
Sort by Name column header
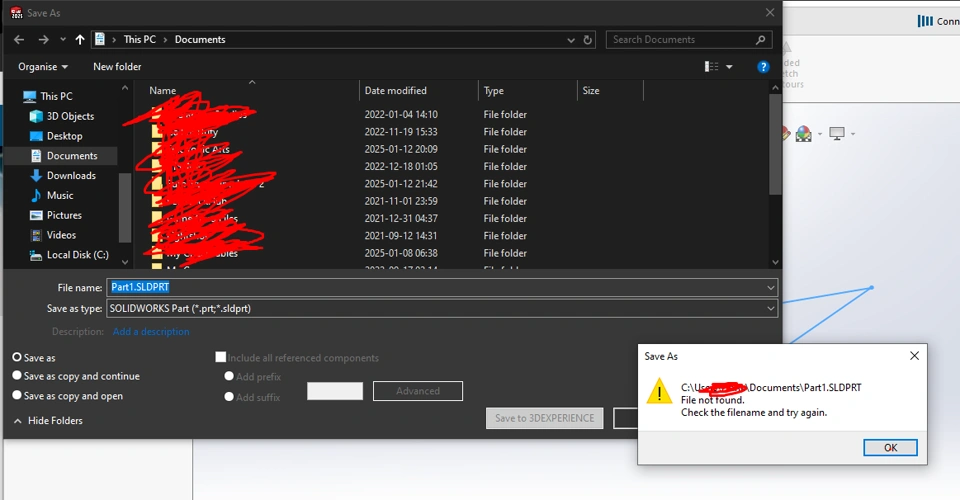tap(162, 91)
